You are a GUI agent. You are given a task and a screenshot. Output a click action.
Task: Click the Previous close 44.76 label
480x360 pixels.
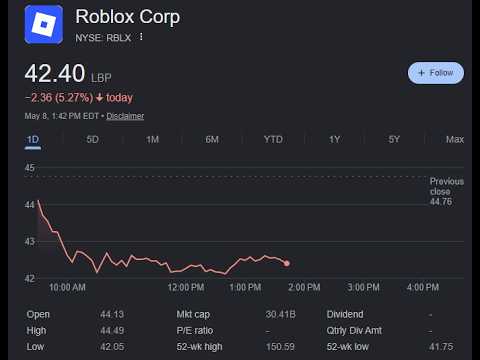tap(447, 191)
